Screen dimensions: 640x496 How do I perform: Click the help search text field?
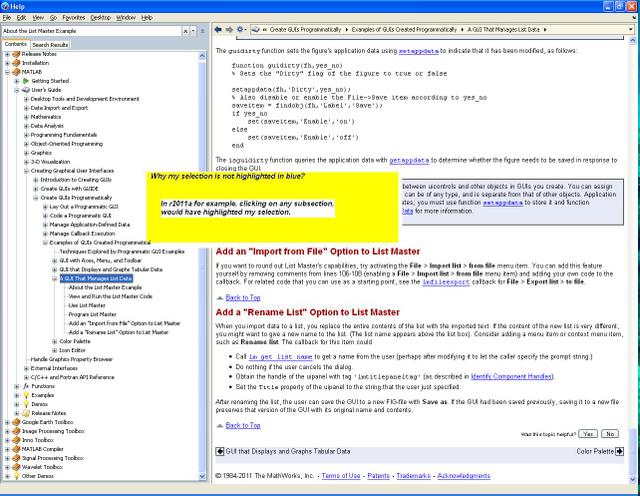coord(90,32)
